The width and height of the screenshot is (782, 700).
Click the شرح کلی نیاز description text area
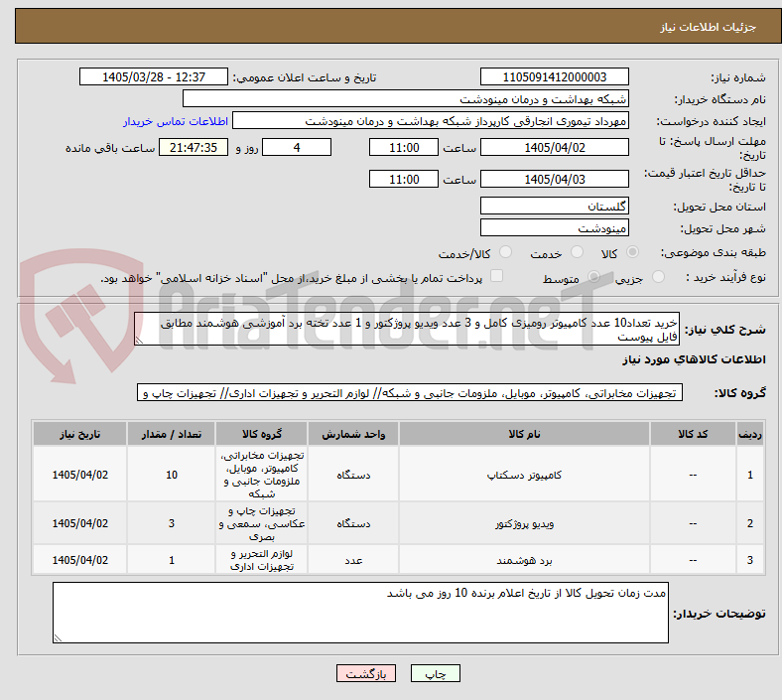[x=407, y=330]
